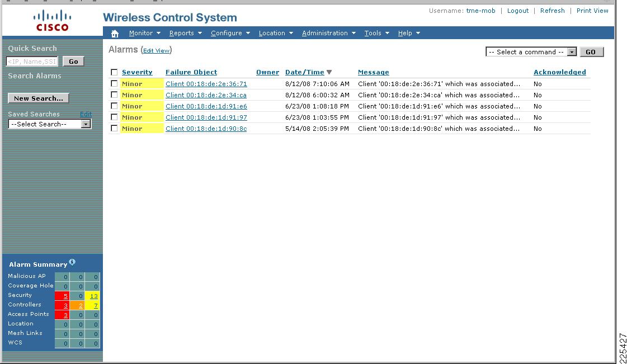Open Client 00:18:de:1d:91:97 link
Viewport: 627px width, 364px height.
click(x=206, y=117)
